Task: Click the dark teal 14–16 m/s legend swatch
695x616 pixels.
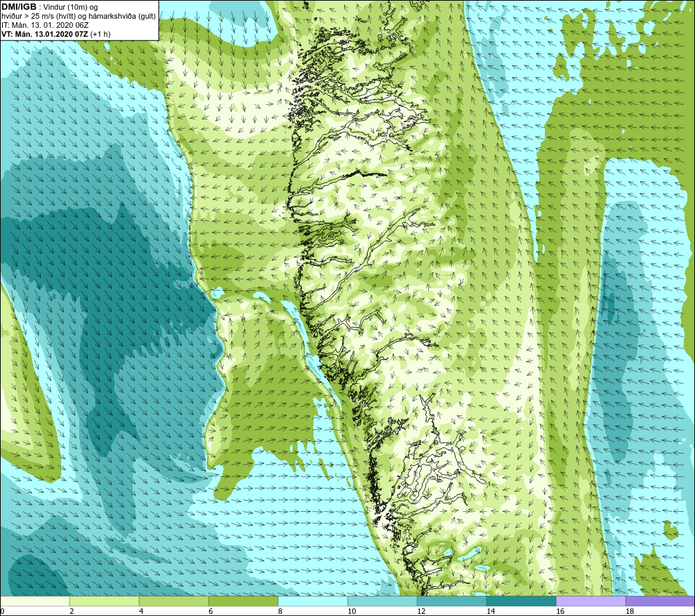Action: tap(521, 601)
